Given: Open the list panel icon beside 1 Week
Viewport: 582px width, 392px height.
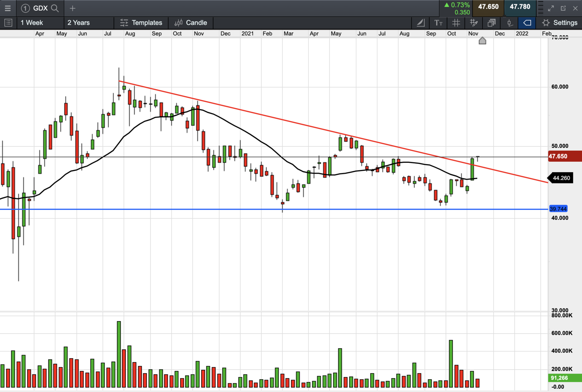Looking at the screenshot, I should (x=8, y=23).
